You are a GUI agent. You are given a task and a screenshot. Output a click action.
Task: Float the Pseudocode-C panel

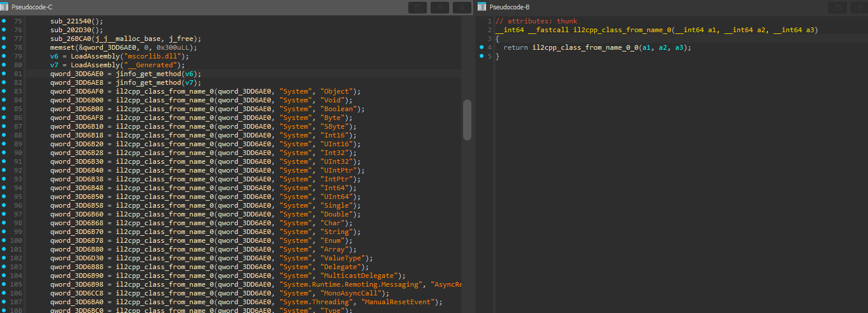pyautogui.click(x=440, y=8)
